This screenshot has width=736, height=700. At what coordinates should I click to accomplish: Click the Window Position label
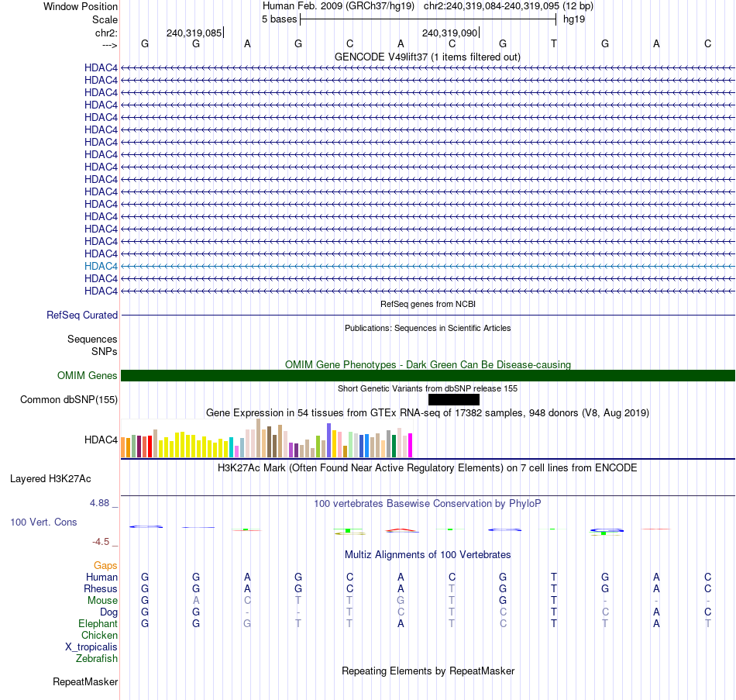pos(81,6)
